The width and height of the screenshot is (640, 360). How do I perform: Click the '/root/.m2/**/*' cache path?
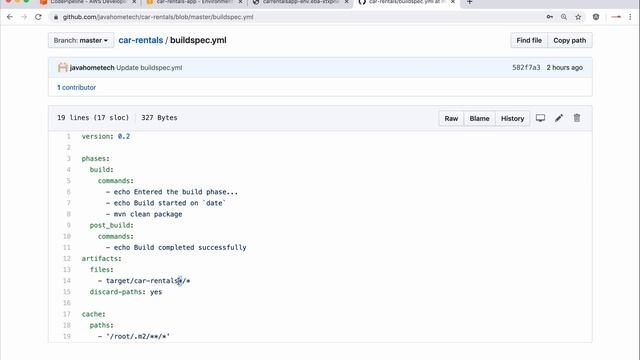[x=138, y=336]
